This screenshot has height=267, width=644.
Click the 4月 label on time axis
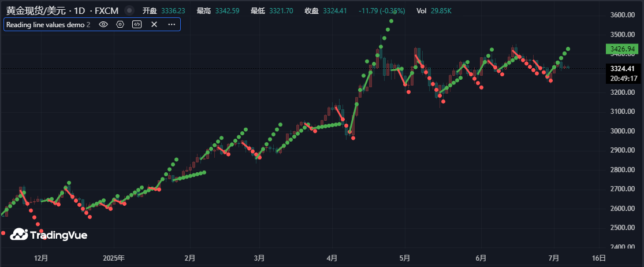332,258
